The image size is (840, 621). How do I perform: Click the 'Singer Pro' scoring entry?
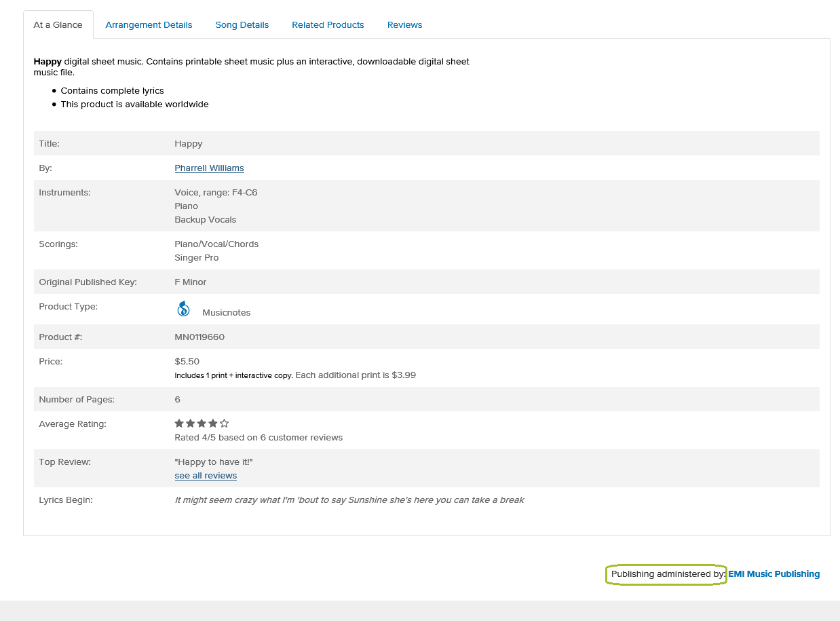point(197,258)
